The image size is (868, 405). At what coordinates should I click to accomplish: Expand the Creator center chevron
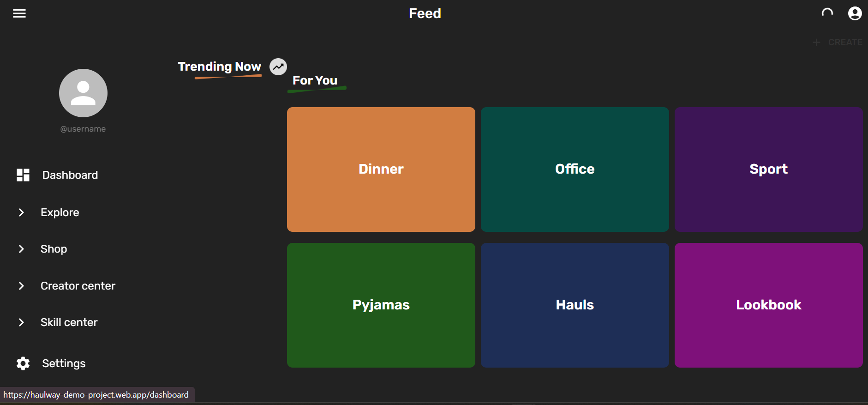point(21,286)
